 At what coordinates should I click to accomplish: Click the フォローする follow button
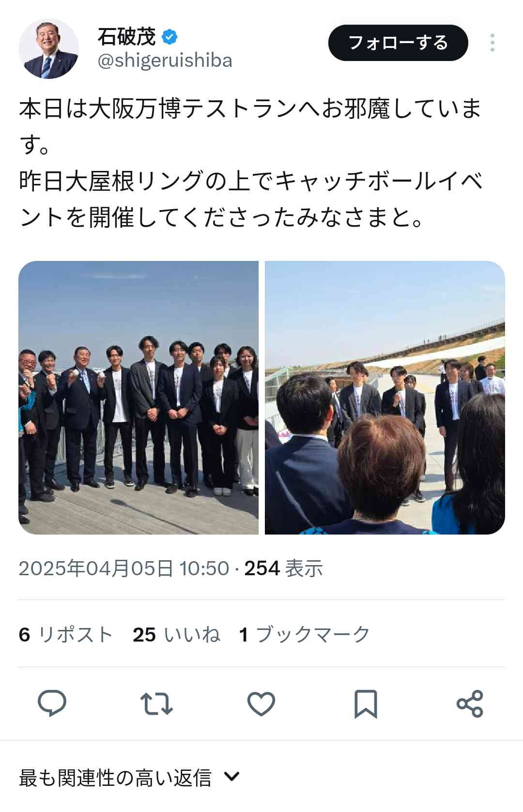coord(398,43)
